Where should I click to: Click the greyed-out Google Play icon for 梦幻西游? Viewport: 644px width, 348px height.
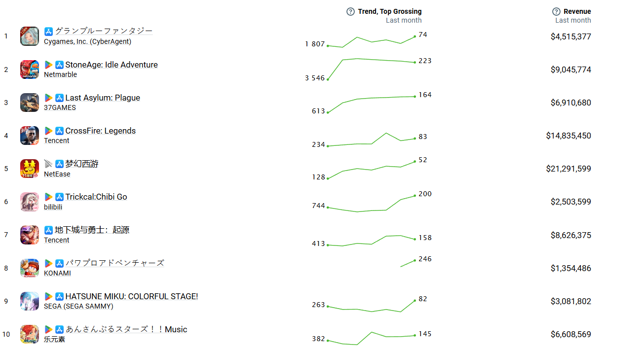pos(48,164)
